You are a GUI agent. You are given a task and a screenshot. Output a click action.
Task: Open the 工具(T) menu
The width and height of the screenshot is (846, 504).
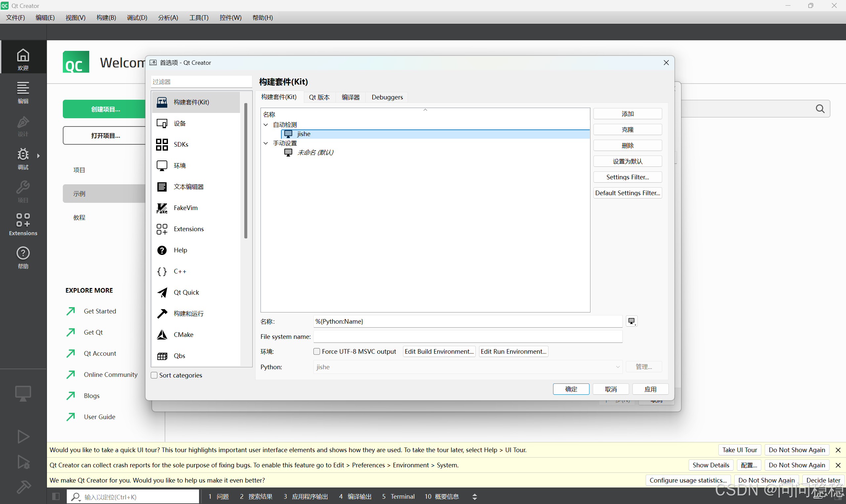pos(199,17)
